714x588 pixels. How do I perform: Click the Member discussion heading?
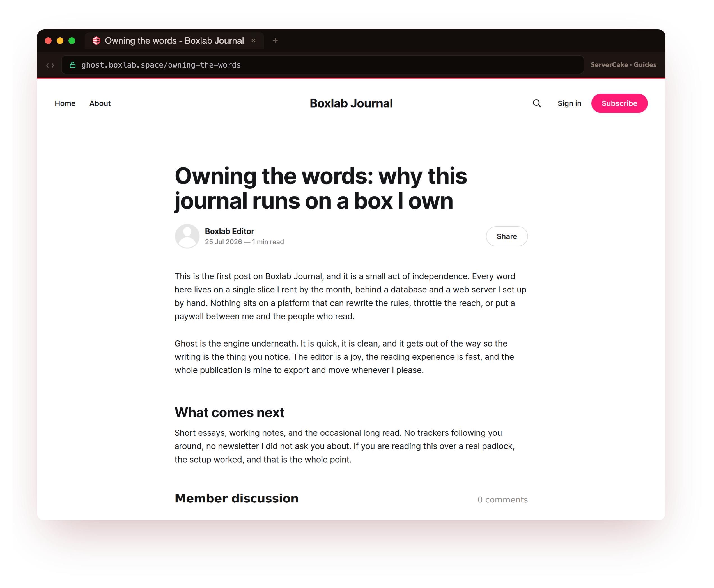(237, 498)
